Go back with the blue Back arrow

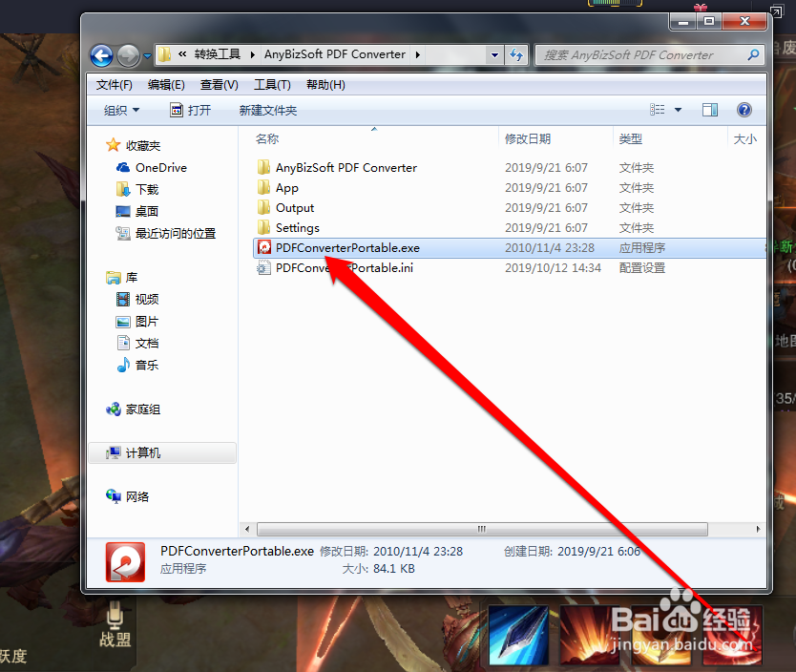click(101, 55)
